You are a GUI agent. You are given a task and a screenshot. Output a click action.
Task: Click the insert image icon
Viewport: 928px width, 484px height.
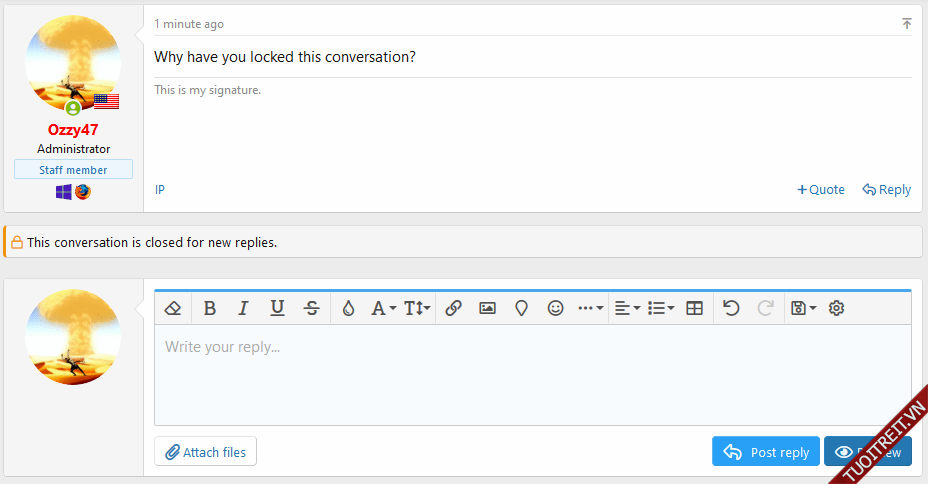[487, 308]
